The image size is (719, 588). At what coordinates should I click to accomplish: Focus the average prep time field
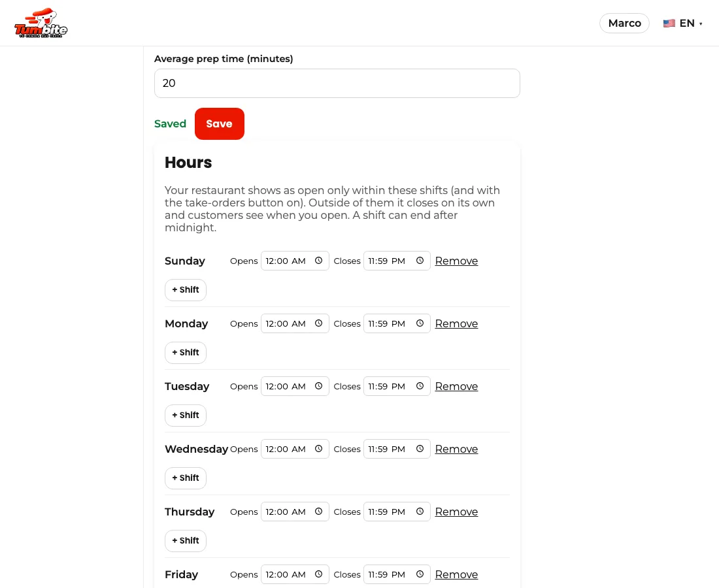[x=337, y=84]
